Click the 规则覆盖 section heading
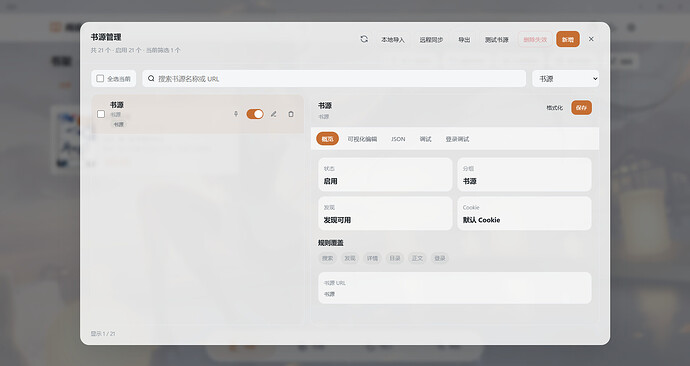 [x=330, y=243]
